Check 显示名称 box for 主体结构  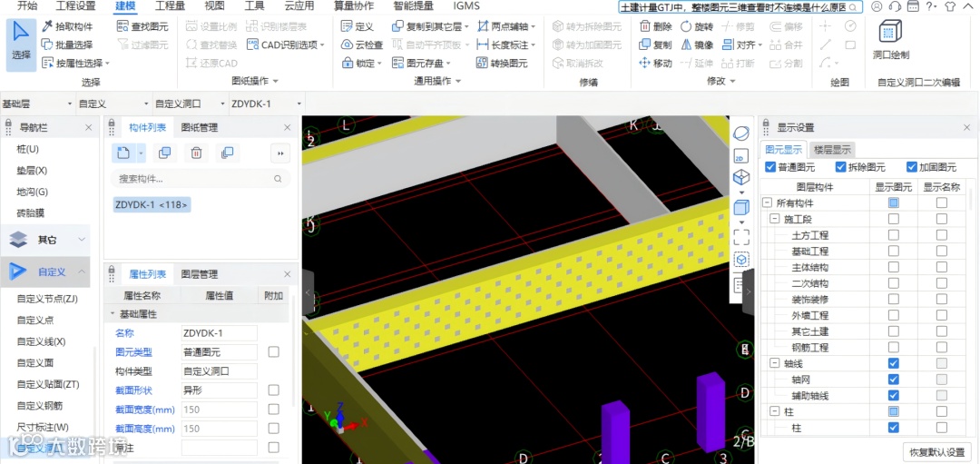[942, 267]
